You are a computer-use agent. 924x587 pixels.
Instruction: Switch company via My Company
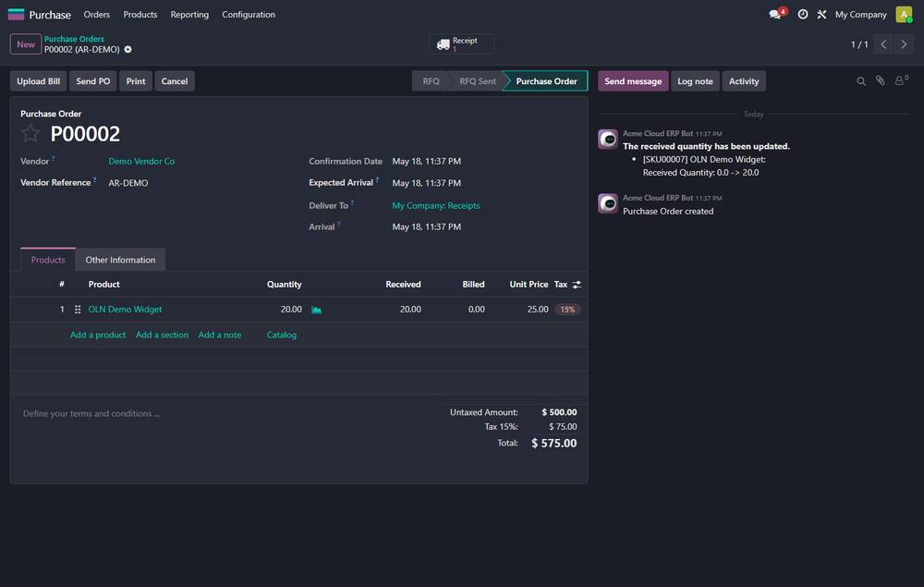coord(860,14)
